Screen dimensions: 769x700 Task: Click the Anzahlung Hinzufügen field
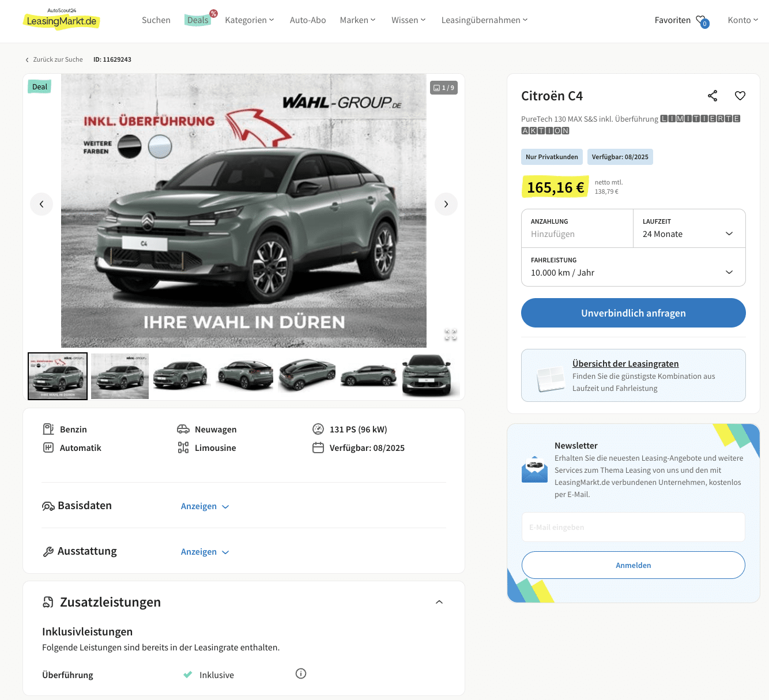(578, 228)
